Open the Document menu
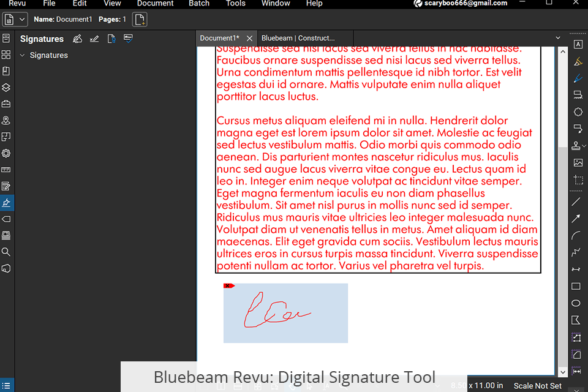Viewport: 588px width, 392px height. coord(155,4)
